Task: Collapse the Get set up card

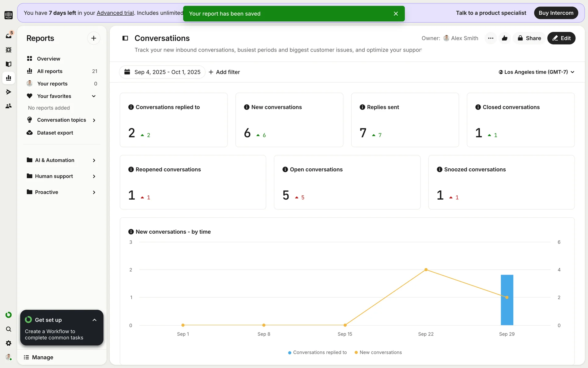Action: tap(94, 320)
